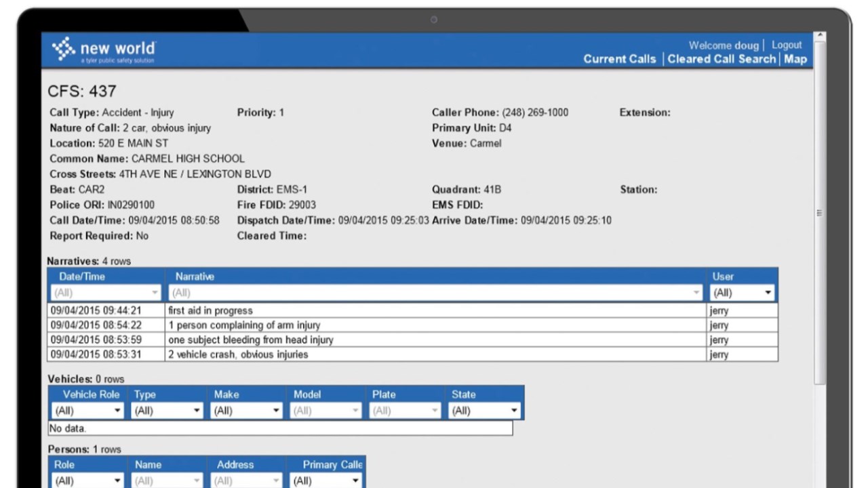Viewport: 868px width, 488px height.
Task: Open the vehicles Plate filter dropdown
Action: tap(406, 411)
